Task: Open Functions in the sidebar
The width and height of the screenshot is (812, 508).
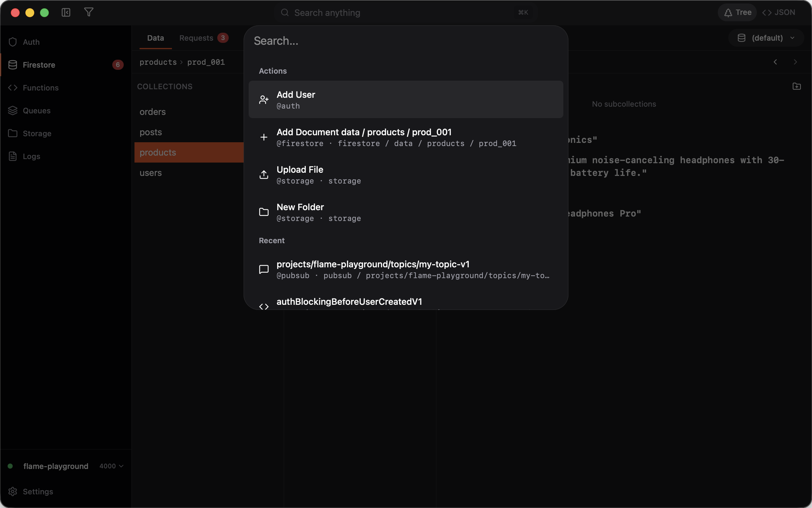Action: (66, 88)
